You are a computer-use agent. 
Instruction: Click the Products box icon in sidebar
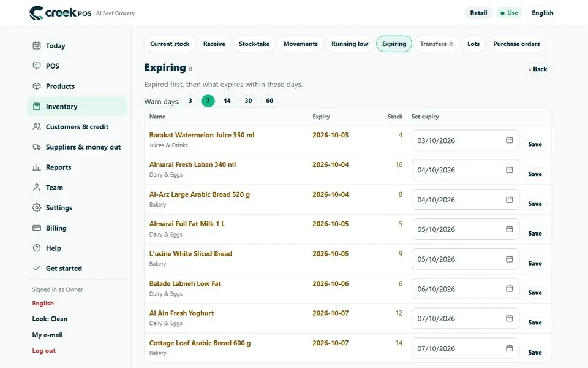[x=37, y=86]
